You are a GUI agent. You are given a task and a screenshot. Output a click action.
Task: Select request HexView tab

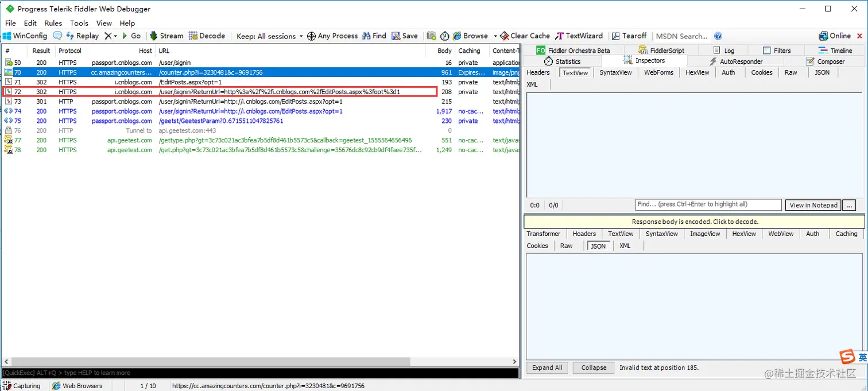pyautogui.click(x=697, y=72)
